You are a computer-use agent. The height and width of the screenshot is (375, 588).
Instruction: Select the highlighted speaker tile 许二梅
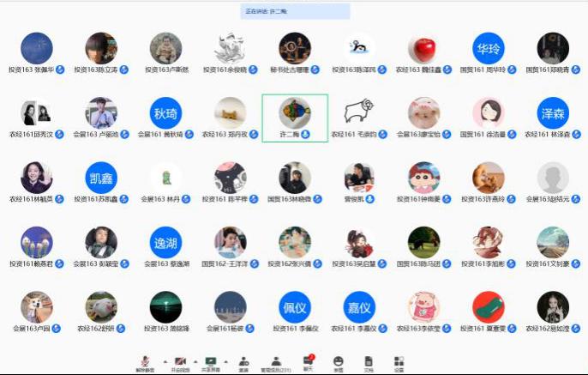(x=294, y=118)
